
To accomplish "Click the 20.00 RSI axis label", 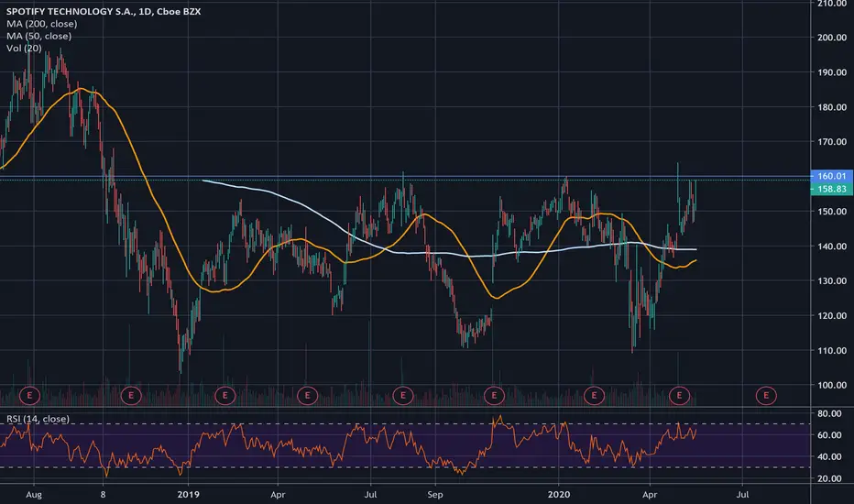I will coord(829,478).
